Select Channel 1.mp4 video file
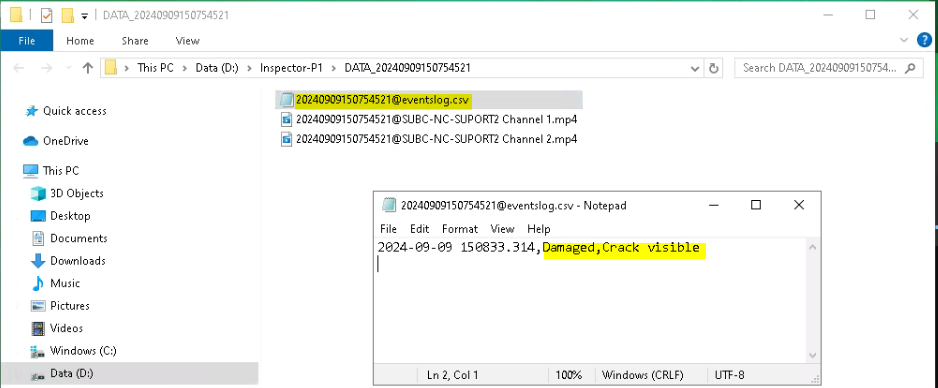 [429, 119]
